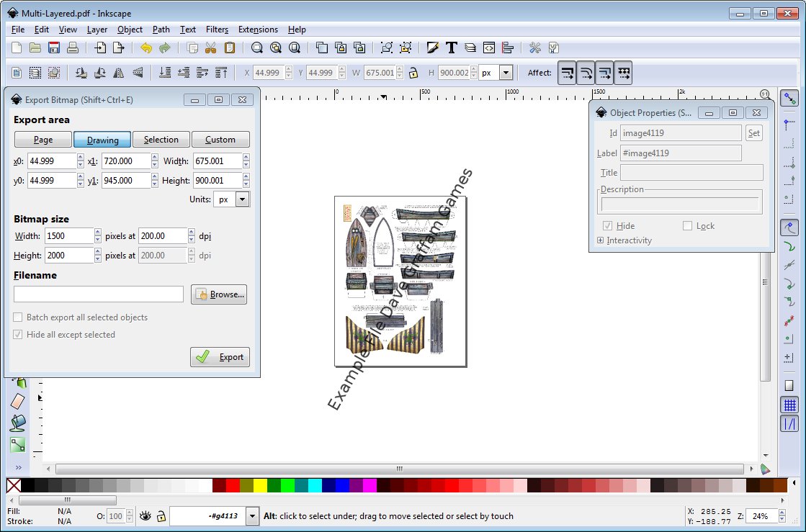Pick the yellow swatch in the palette

coord(260,486)
